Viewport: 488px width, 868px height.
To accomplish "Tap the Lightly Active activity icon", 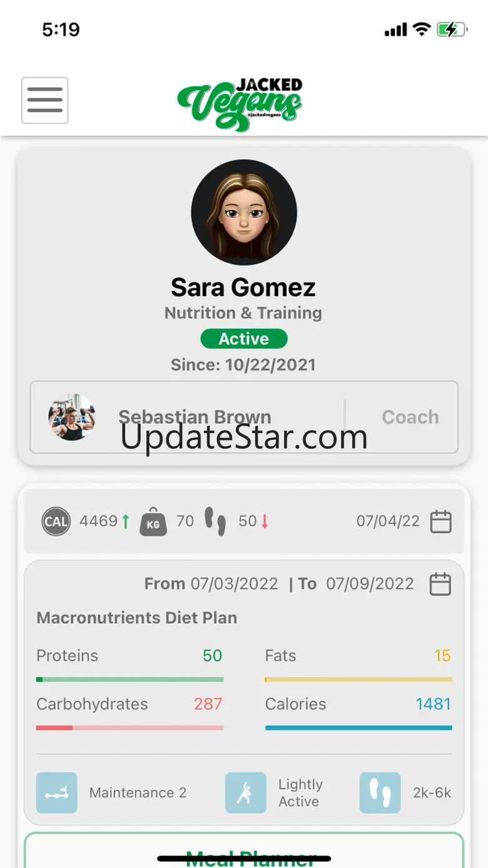I will [246, 792].
